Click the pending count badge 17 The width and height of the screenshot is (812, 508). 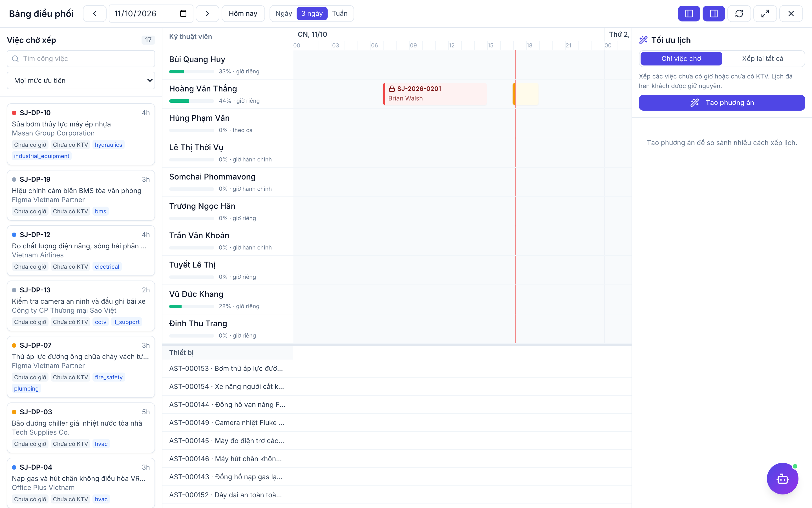pyautogui.click(x=148, y=40)
